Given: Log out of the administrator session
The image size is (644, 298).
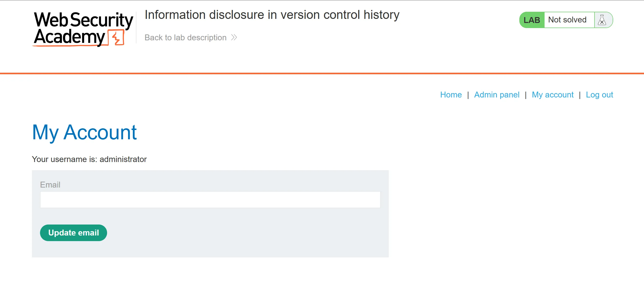Looking at the screenshot, I should 599,95.
